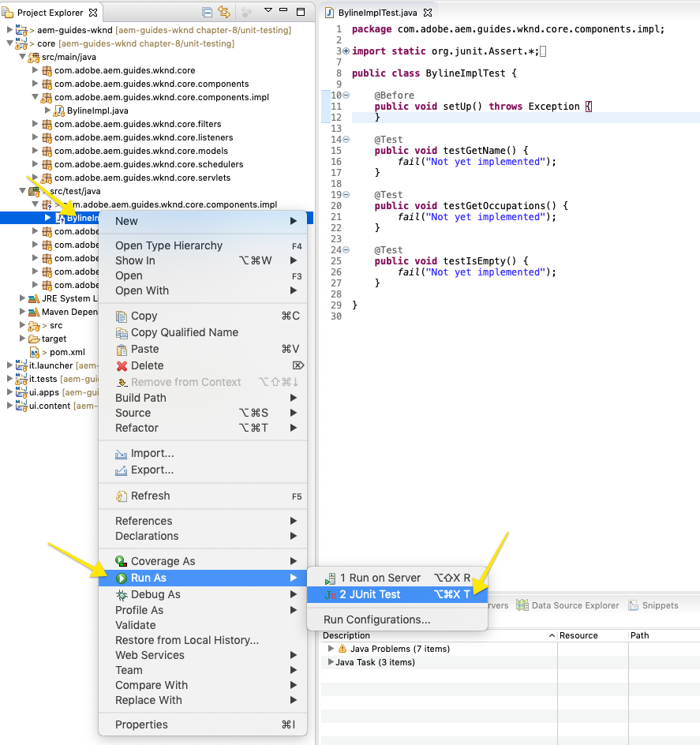Expand the com.adobe.aem.guides.wknd.core.models package
This screenshot has height=745, width=700.
(36, 150)
